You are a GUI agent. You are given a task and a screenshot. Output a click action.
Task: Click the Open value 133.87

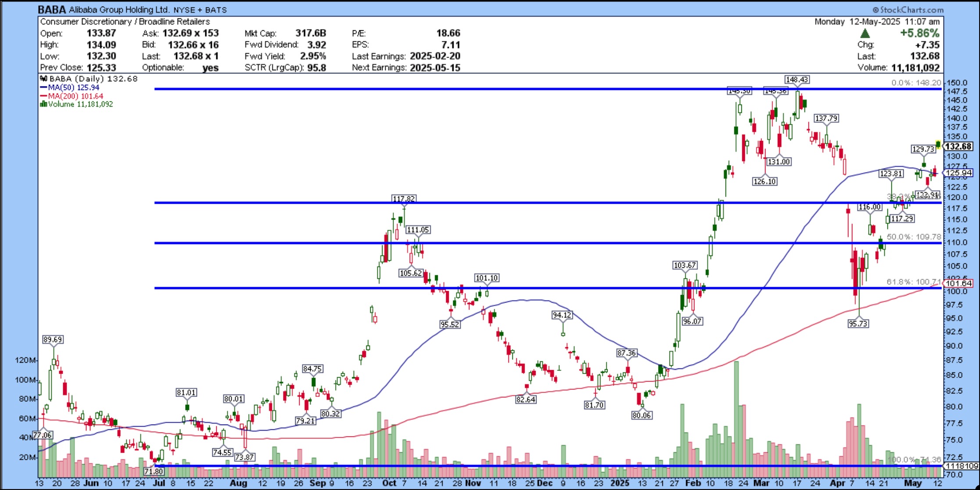pyautogui.click(x=101, y=33)
